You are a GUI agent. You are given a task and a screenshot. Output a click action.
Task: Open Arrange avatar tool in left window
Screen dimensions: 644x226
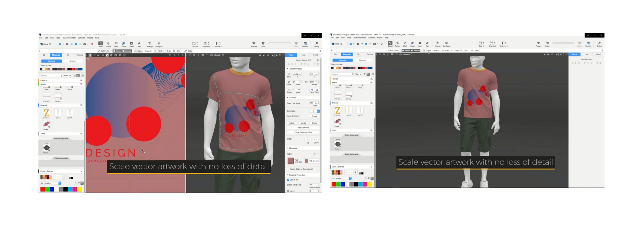[x=149, y=44]
